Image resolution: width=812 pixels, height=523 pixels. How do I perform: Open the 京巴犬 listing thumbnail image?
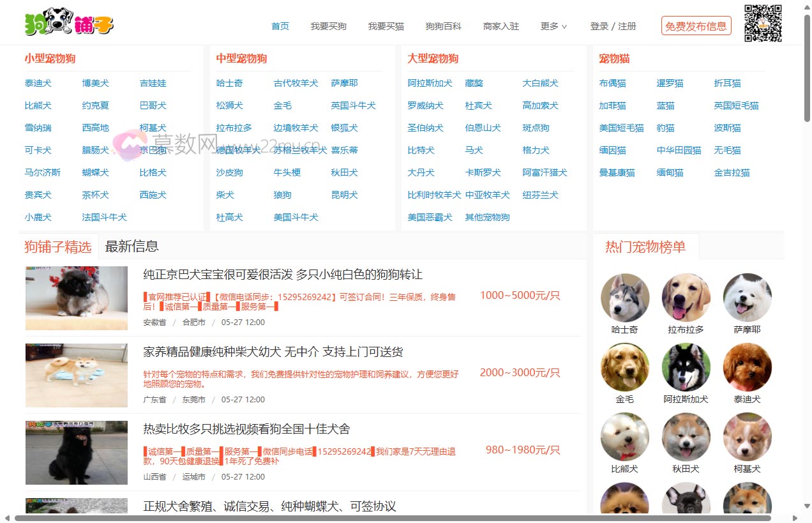(x=77, y=298)
